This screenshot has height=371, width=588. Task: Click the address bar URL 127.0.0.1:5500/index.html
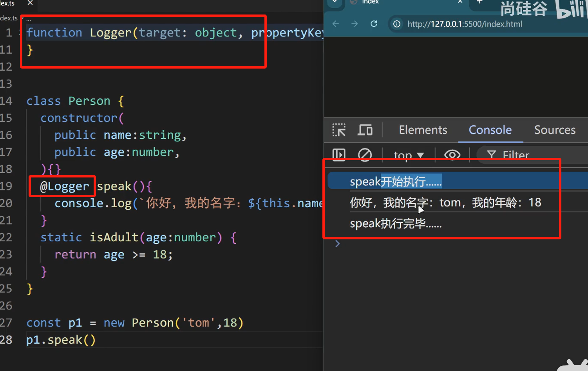pos(465,24)
